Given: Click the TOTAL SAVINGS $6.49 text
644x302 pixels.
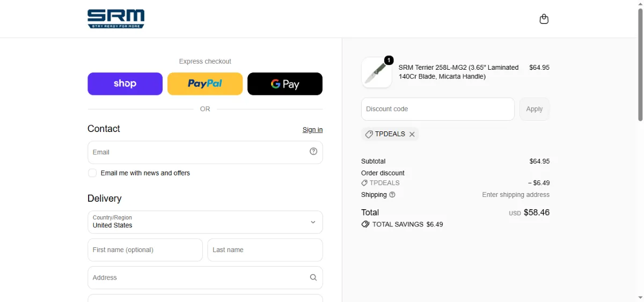Looking at the screenshot, I should pos(408,224).
